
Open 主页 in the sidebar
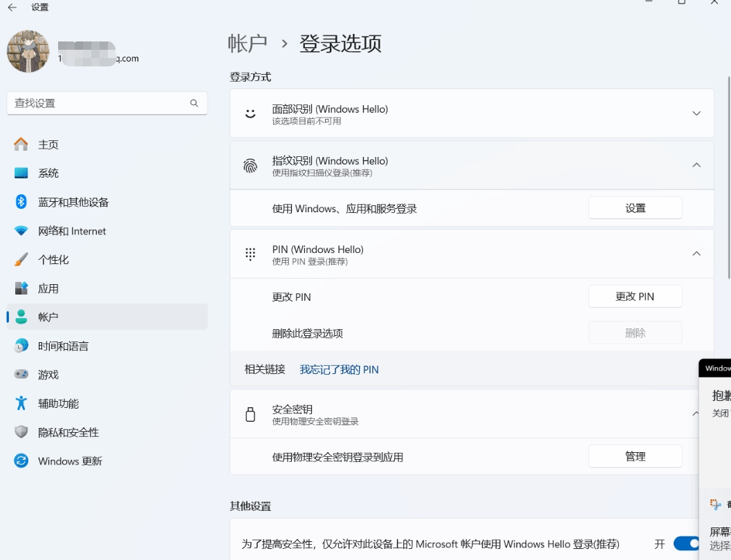click(x=107, y=144)
